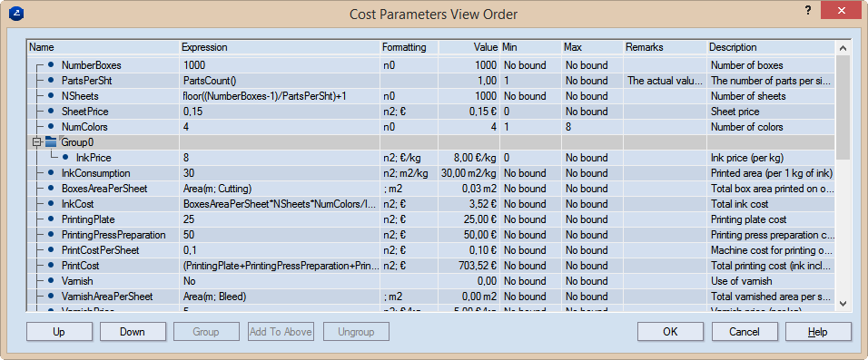Confirm with the OK button
Viewport: 868px width, 360px height.
[x=670, y=332]
